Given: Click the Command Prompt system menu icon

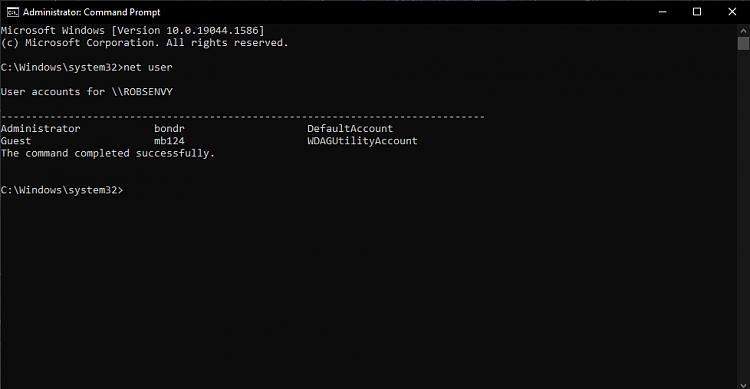Looking at the screenshot, I should click(x=12, y=12).
